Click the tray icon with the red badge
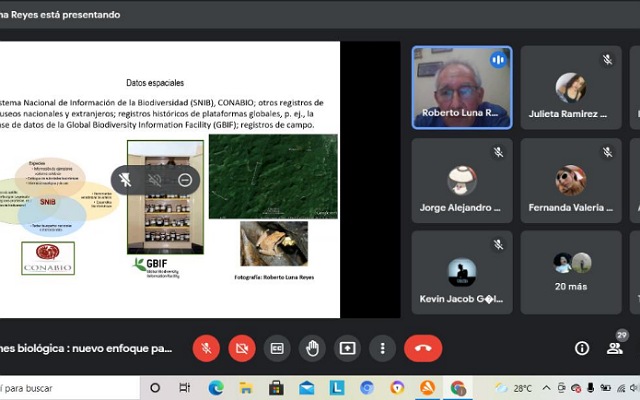Screen dimensions: 640x400 (x=576, y=388)
